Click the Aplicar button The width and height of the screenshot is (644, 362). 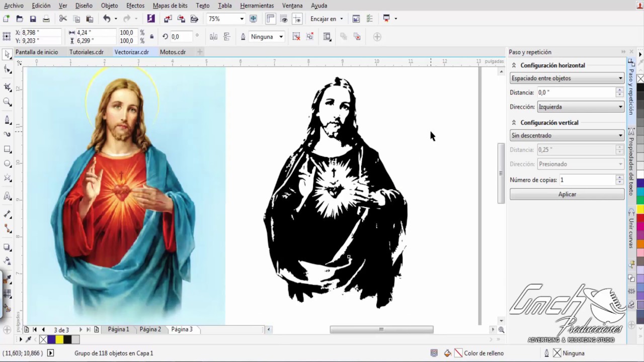567,194
